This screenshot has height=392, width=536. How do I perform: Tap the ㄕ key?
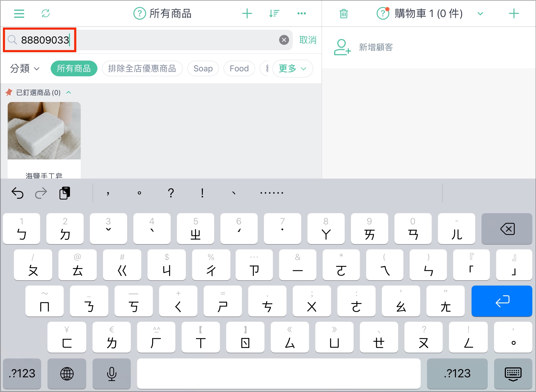point(223,301)
